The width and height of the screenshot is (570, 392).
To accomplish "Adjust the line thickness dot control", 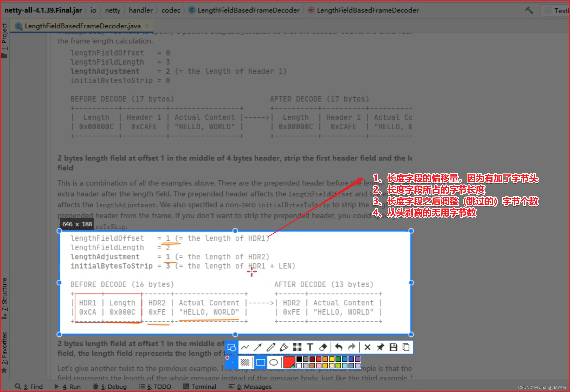I will tap(232, 362).
